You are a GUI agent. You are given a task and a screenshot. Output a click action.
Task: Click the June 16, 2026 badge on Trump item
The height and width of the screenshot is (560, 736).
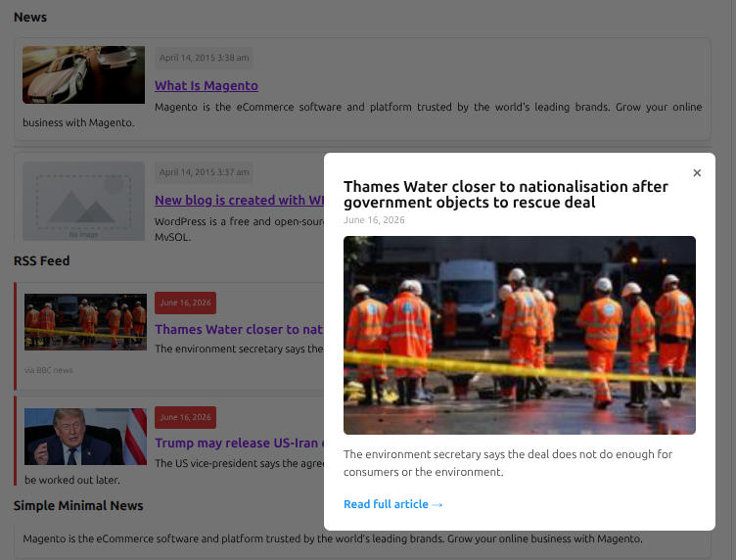[x=185, y=417]
